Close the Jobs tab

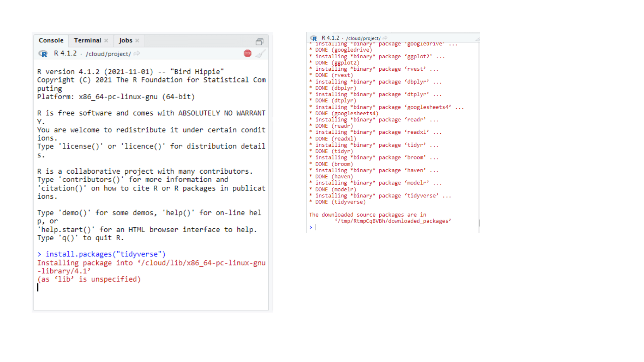pos(137,41)
